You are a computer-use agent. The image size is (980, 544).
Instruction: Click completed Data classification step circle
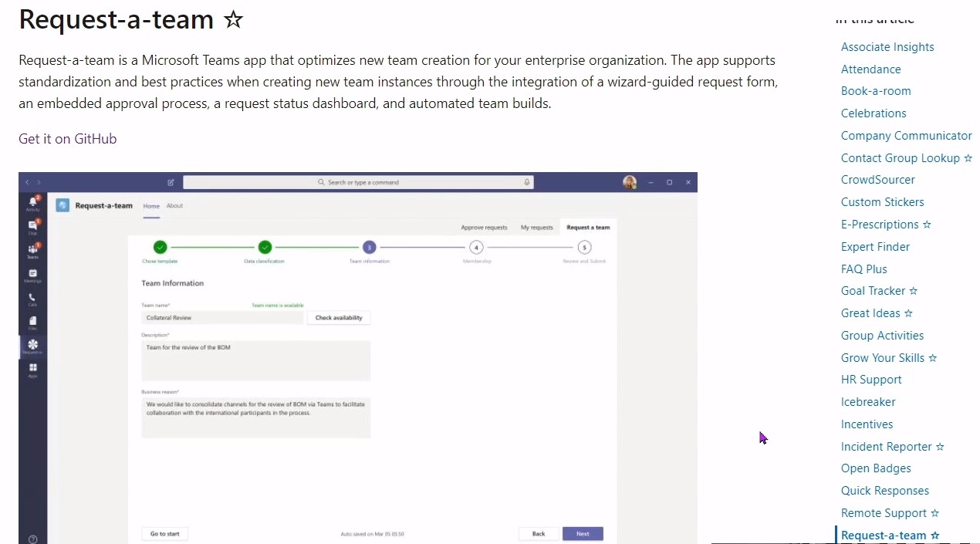point(265,247)
